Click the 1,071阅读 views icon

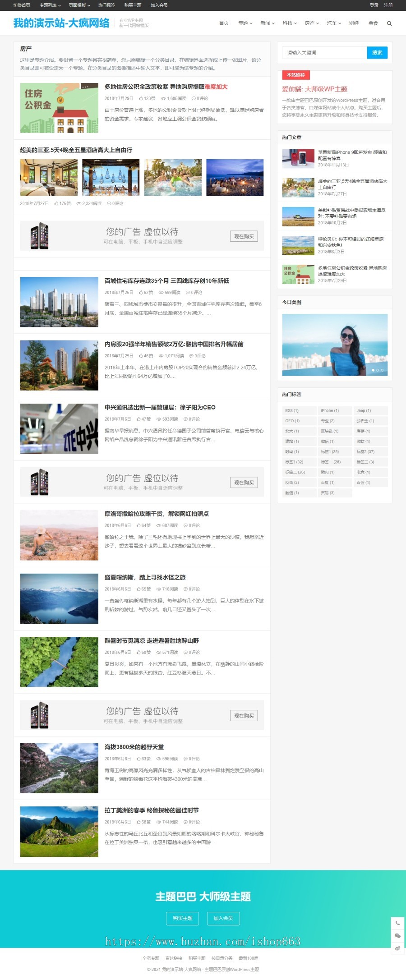(161, 356)
